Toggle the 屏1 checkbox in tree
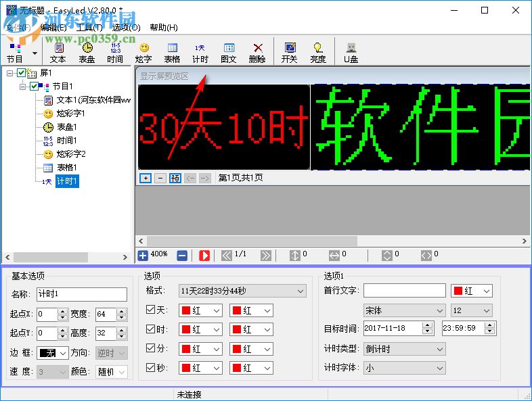 [x=21, y=72]
